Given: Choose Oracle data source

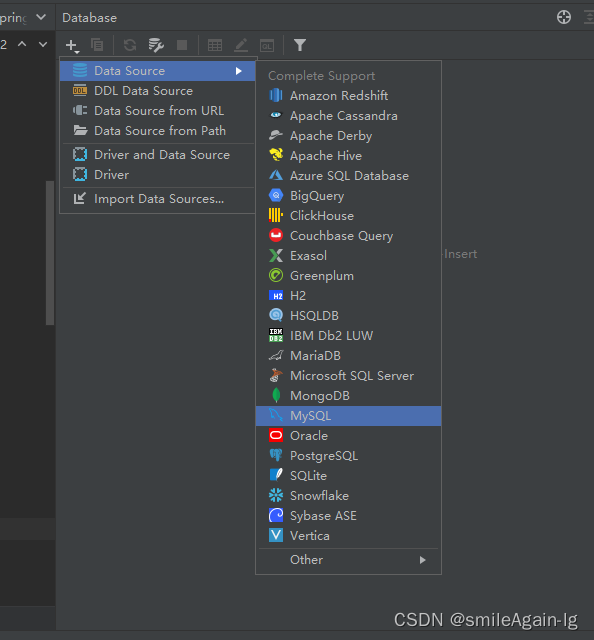Looking at the screenshot, I should (x=348, y=436).
